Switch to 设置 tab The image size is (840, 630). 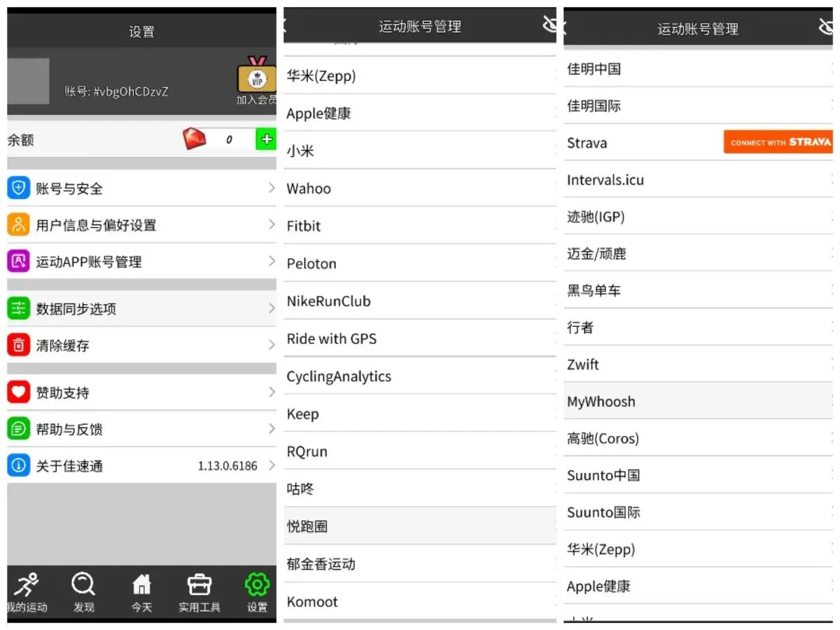tap(257, 593)
